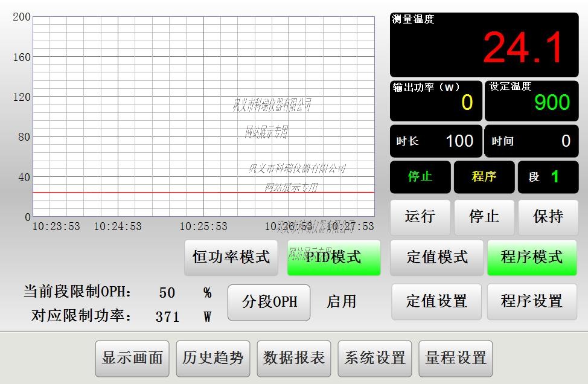Select PID模式 control mode
This screenshot has width=588, height=384.
[x=334, y=256]
